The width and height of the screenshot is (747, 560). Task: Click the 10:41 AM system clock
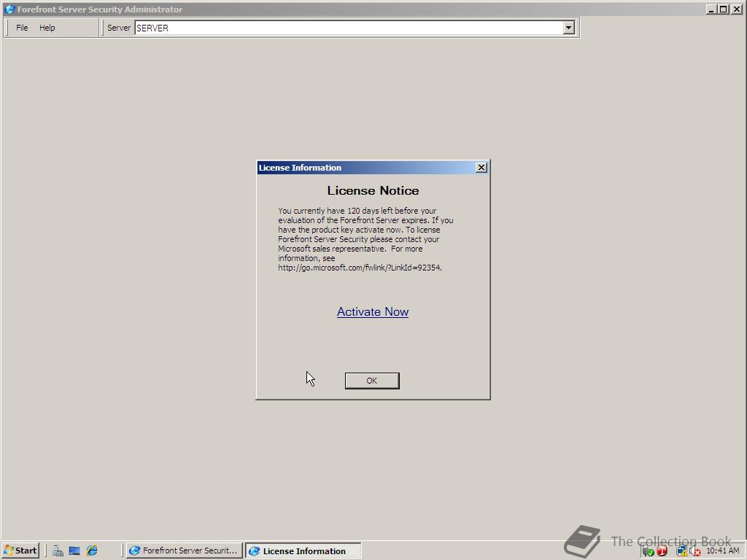[723, 551]
